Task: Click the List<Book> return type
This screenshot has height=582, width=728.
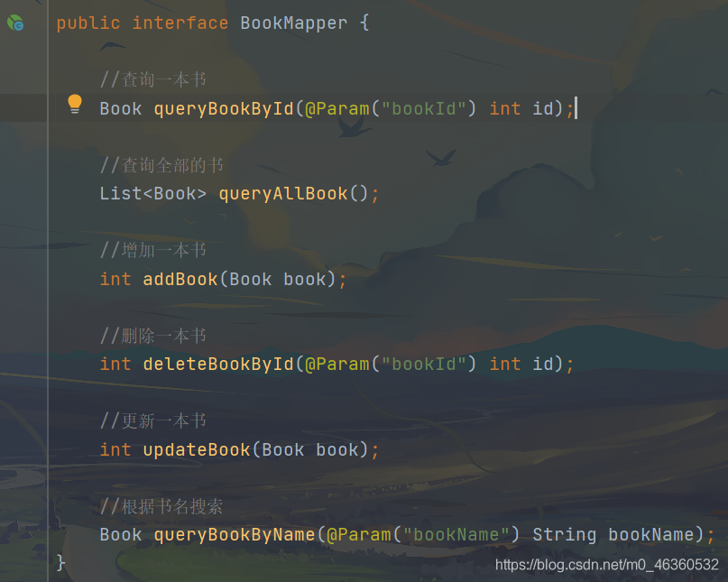Action: pyautogui.click(x=153, y=194)
